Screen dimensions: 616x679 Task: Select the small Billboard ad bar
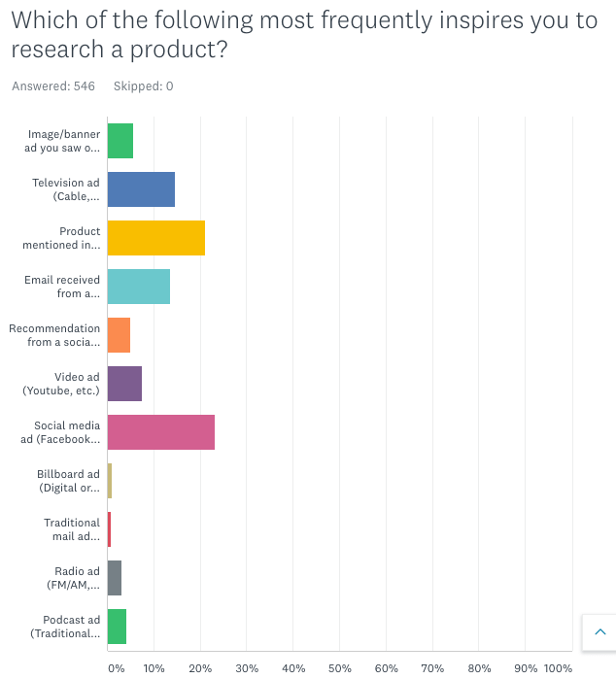coord(110,481)
